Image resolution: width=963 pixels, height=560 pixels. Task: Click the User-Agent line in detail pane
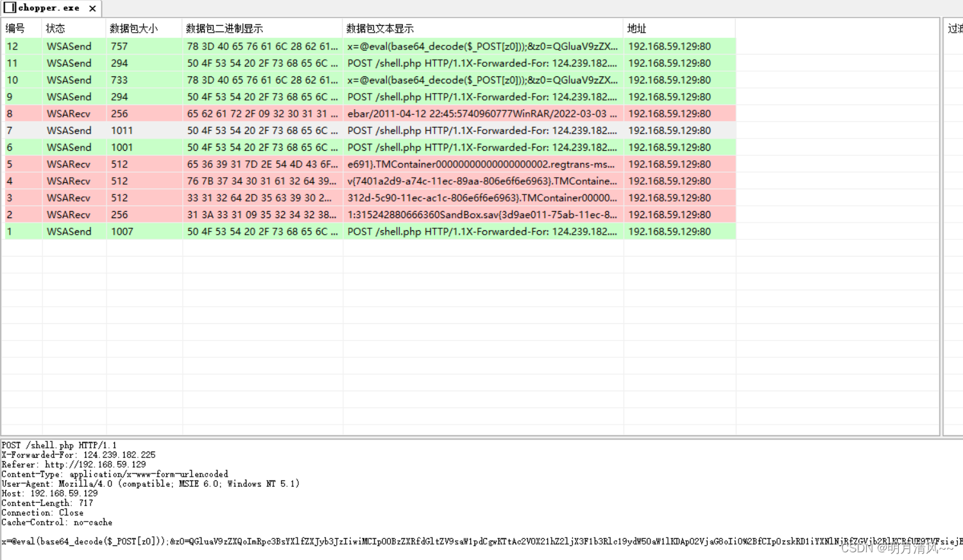coord(150,484)
